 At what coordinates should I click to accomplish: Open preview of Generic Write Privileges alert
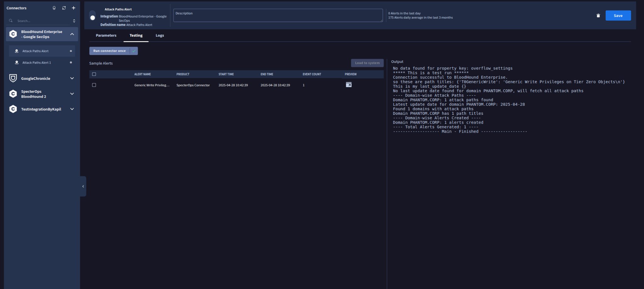coord(349,85)
